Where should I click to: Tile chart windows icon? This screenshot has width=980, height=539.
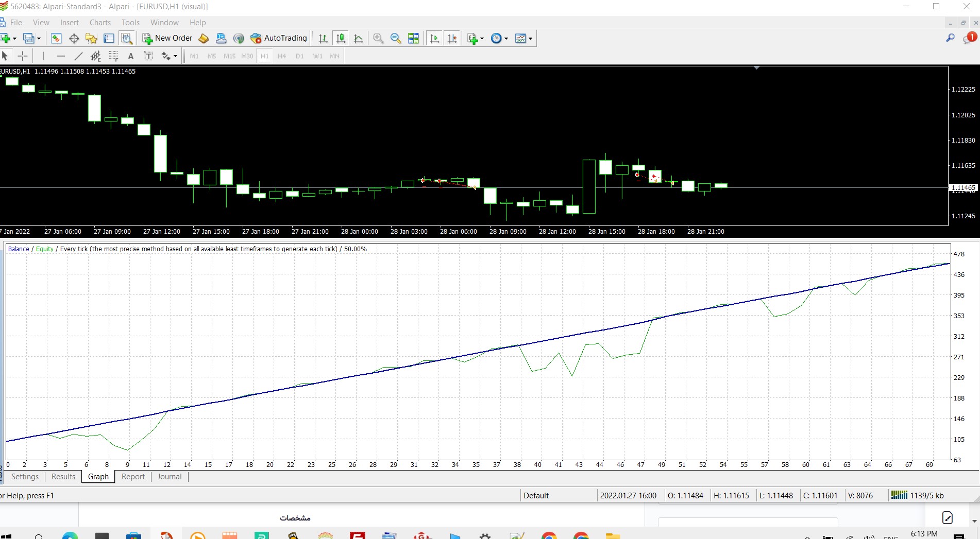[413, 38]
